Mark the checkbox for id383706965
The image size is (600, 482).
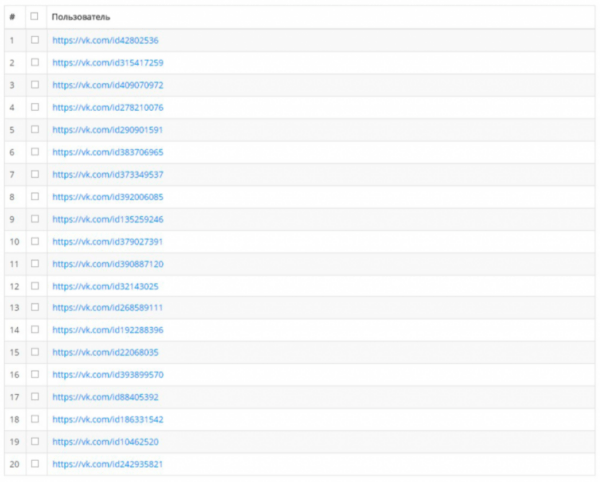pyautogui.click(x=35, y=151)
